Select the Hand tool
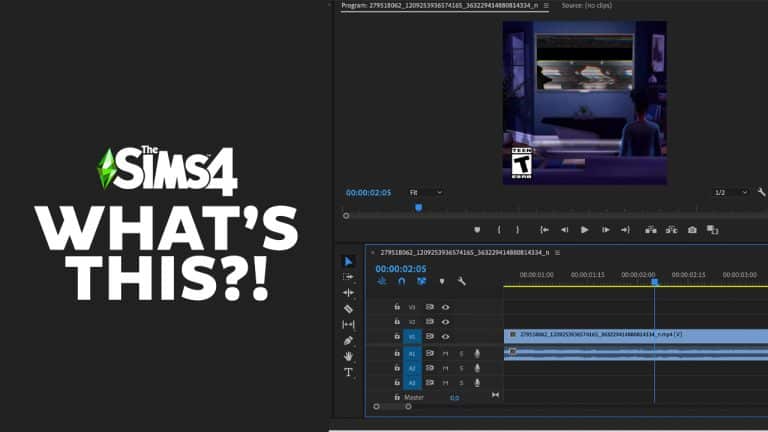The image size is (768, 432). (348, 356)
